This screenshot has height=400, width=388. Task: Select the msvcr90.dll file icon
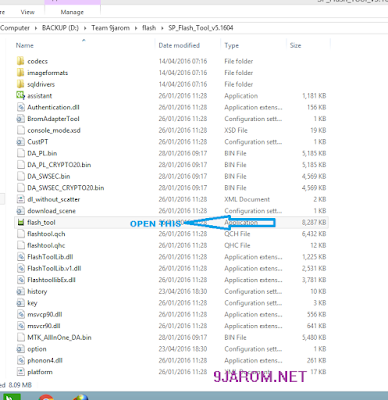point(20,326)
